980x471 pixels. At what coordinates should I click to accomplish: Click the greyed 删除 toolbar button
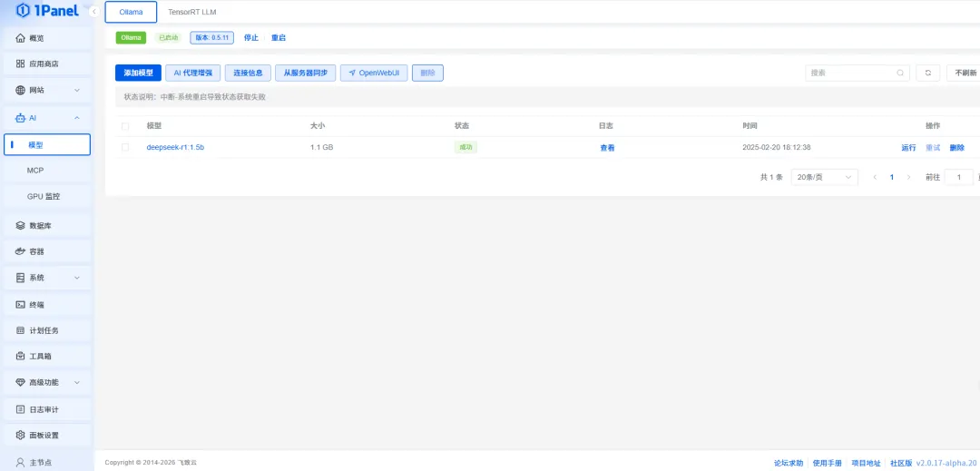click(x=427, y=74)
